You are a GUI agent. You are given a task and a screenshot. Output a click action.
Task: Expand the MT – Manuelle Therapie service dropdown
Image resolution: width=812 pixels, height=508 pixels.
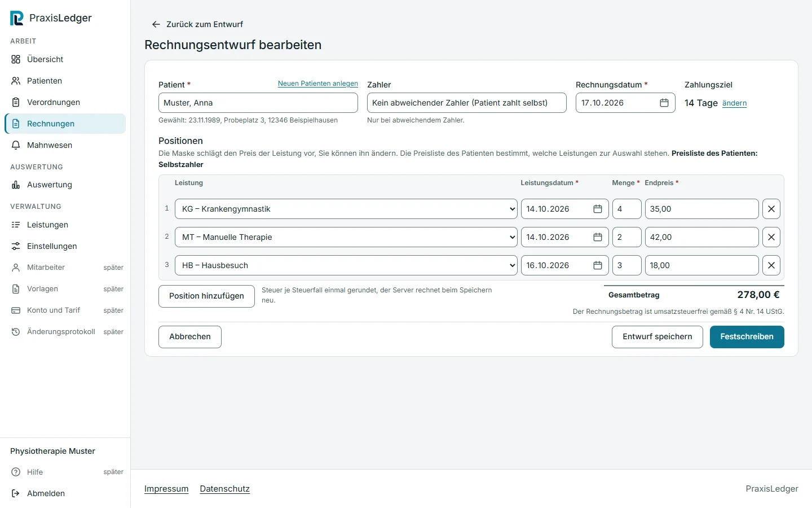tap(346, 237)
